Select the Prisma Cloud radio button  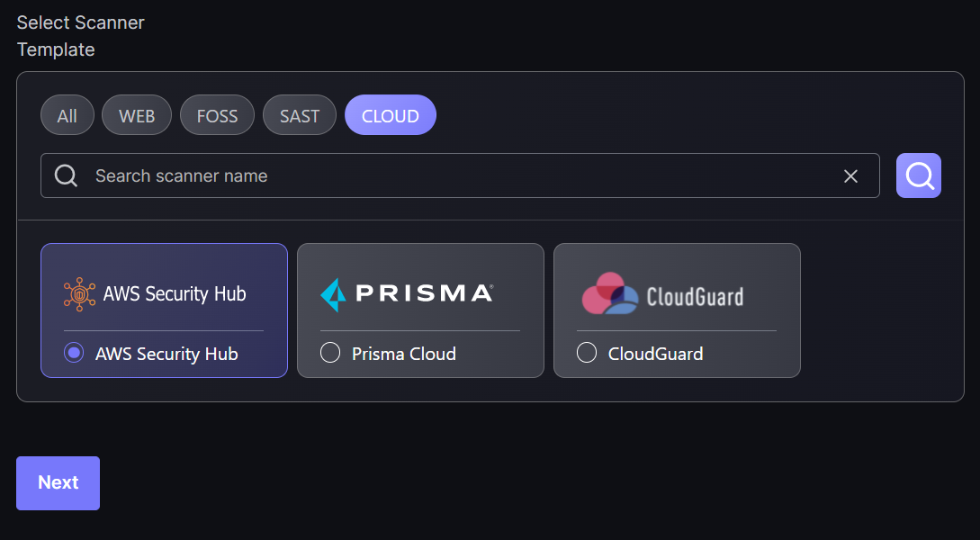click(330, 353)
